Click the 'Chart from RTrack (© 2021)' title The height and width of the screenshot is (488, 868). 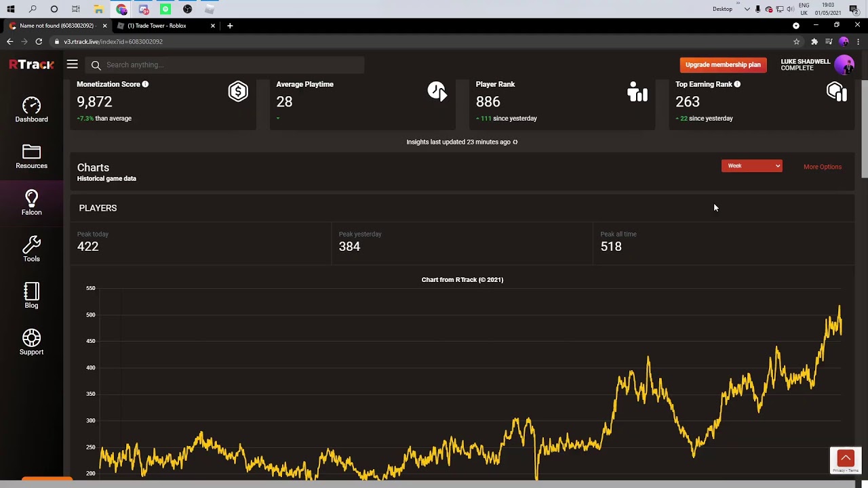pos(462,279)
